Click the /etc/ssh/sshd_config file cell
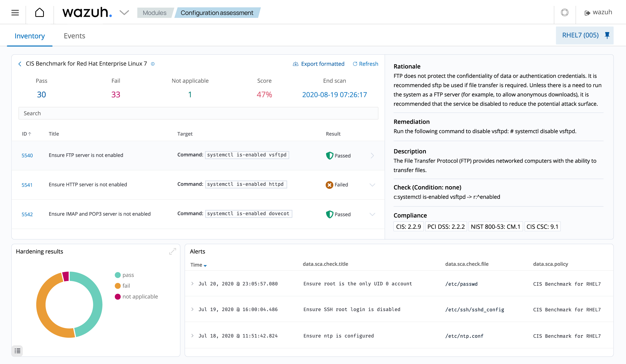The image size is (626, 364). pos(474,310)
